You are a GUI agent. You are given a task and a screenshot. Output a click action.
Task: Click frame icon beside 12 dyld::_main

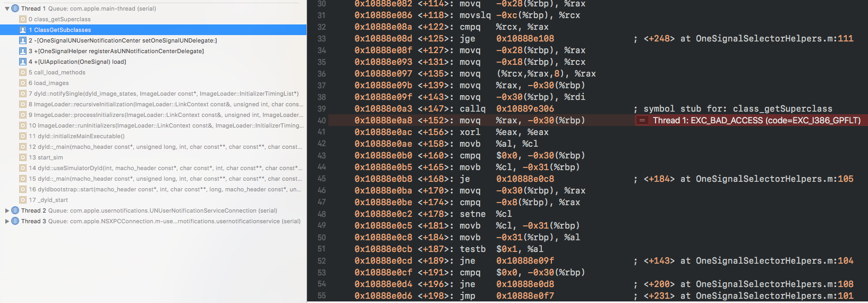tap(23, 147)
